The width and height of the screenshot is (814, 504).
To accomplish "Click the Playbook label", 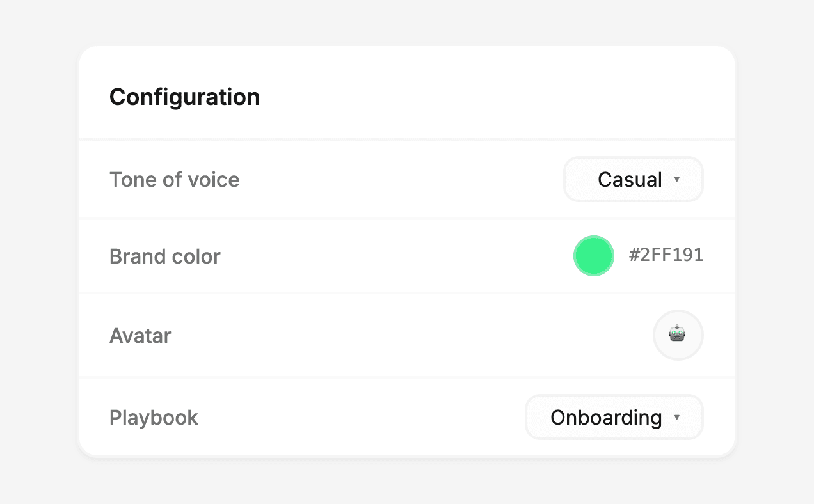I will pos(154,418).
